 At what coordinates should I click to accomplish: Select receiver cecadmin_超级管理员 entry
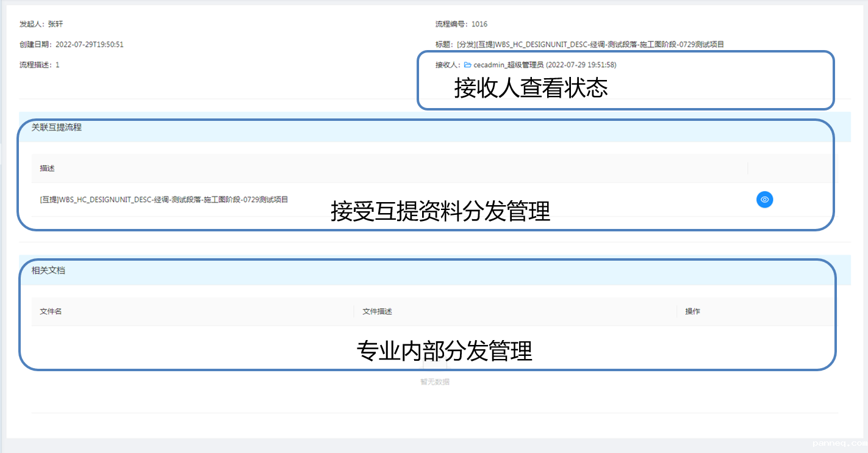[508, 65]
